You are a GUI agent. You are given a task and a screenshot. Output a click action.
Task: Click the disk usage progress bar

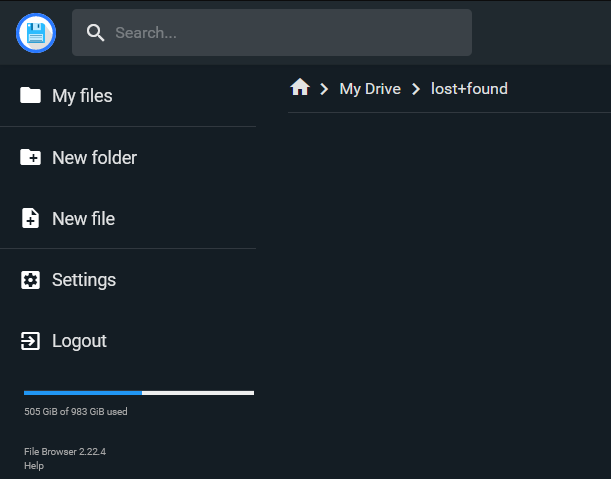[139, 393]
